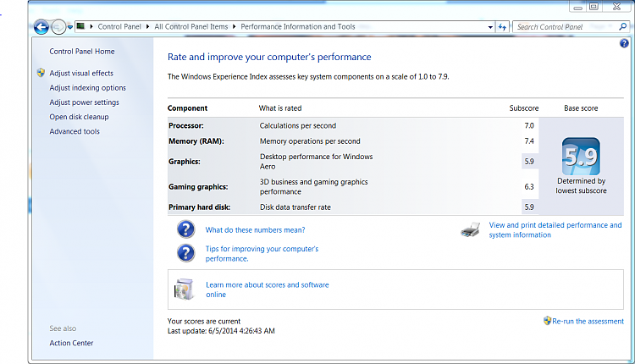Close the Control Panel window
This screenshot has height=364, width=635.
pyautogui.click(x=616, y=7)
